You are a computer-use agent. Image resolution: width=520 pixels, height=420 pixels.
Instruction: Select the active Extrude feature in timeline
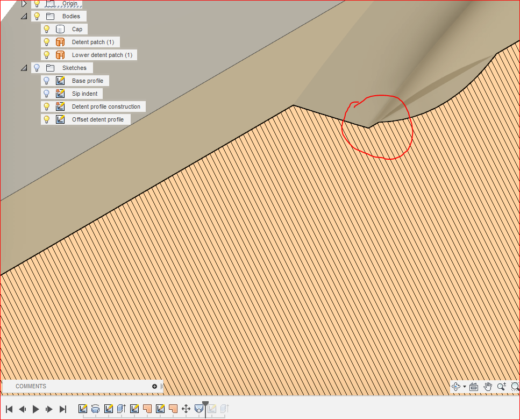(122, 408)
